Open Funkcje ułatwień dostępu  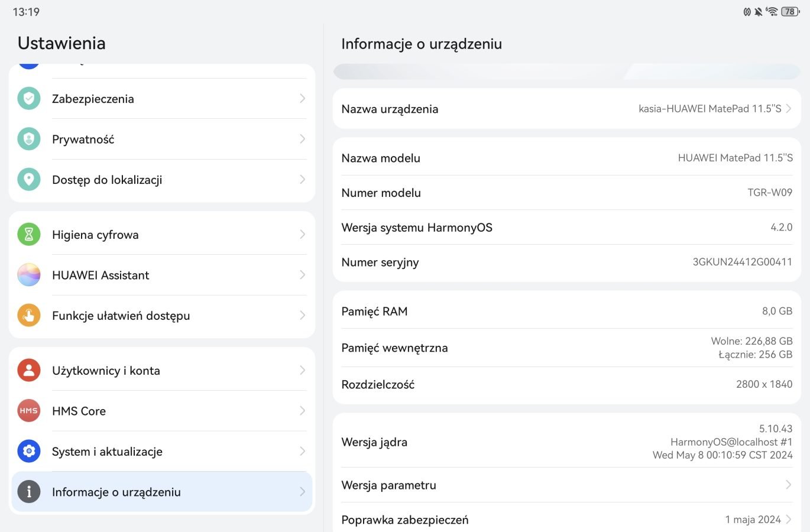pos(162,316)
